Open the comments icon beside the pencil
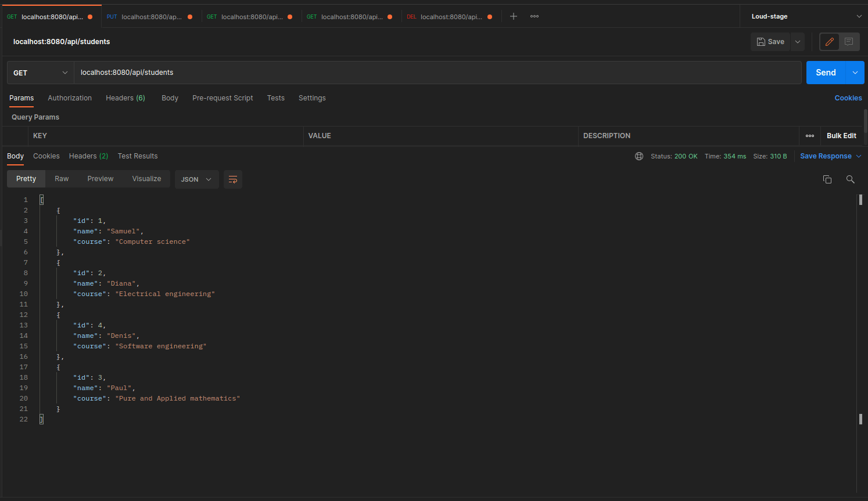The width and height of the screenshot is (868, 501). click(849, 42)
